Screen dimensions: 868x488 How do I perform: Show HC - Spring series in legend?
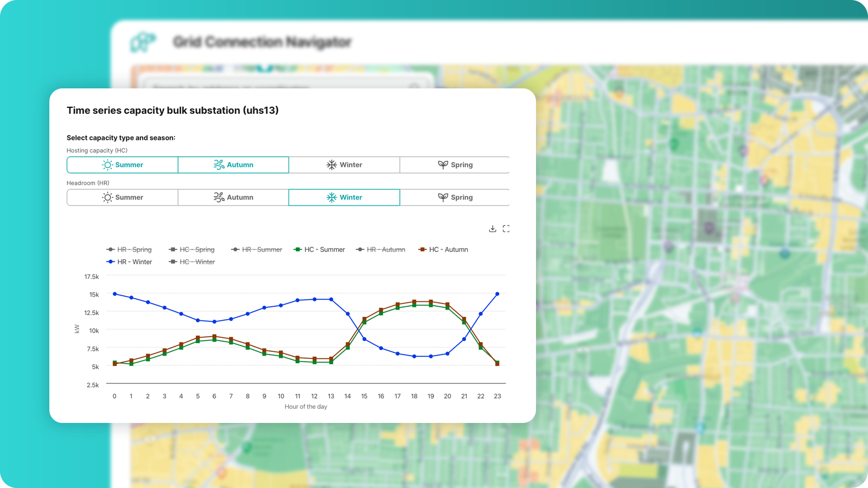192,249
